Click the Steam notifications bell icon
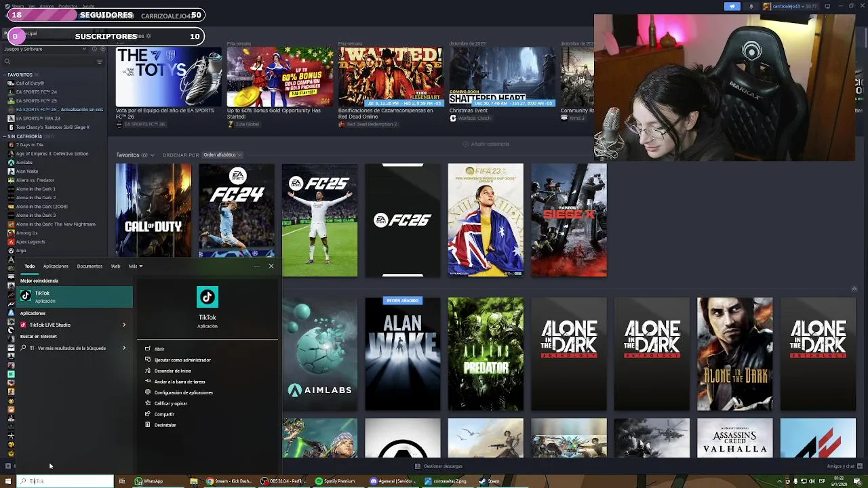 751,6
